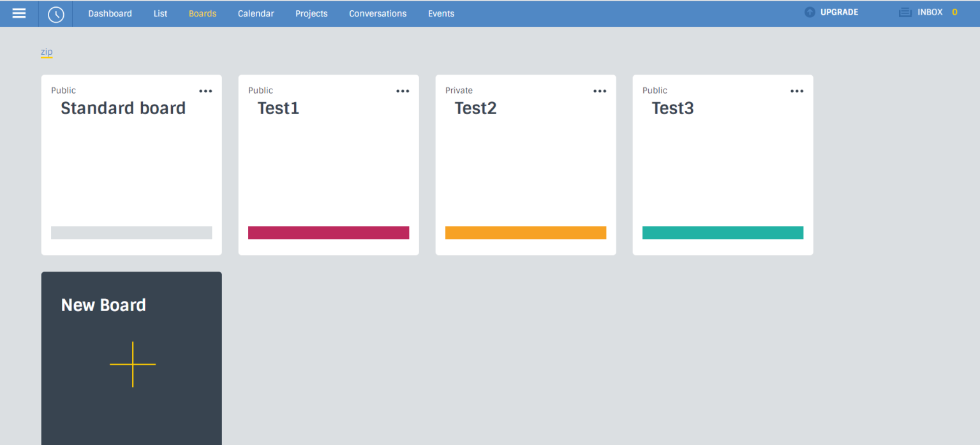The image size is (980, 445).
Task: Open the Projects section
Action: [311, 13]
